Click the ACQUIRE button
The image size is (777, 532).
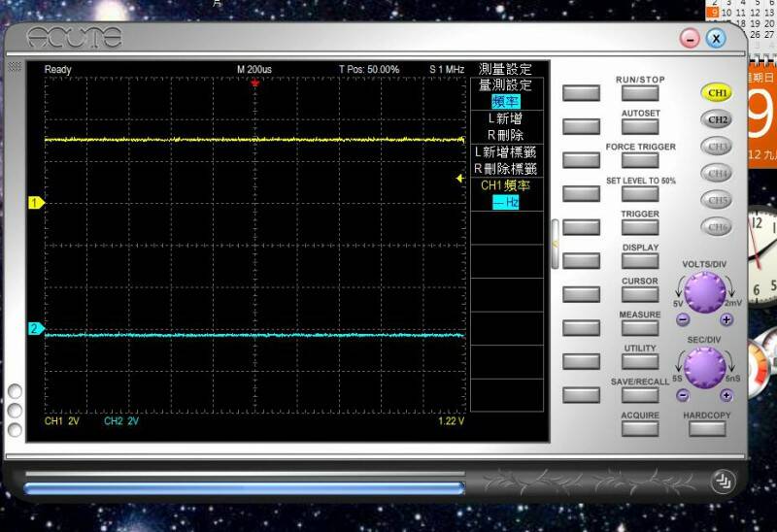(640, 429)
